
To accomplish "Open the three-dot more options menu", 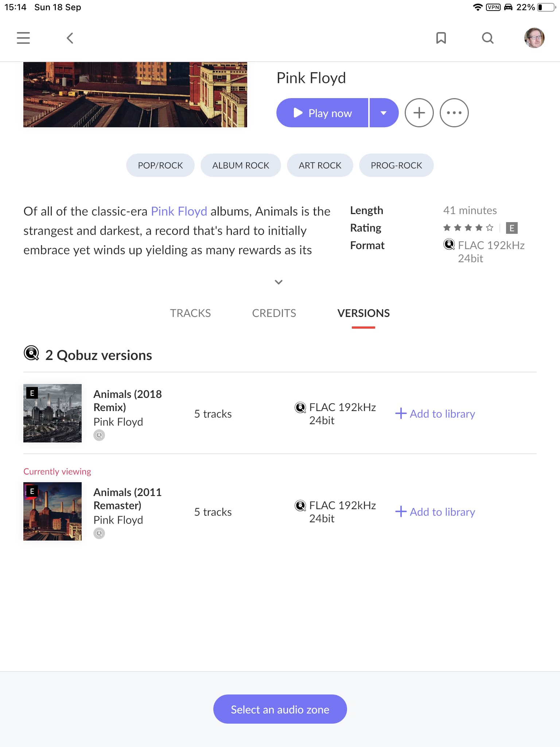I will [454, 113].
